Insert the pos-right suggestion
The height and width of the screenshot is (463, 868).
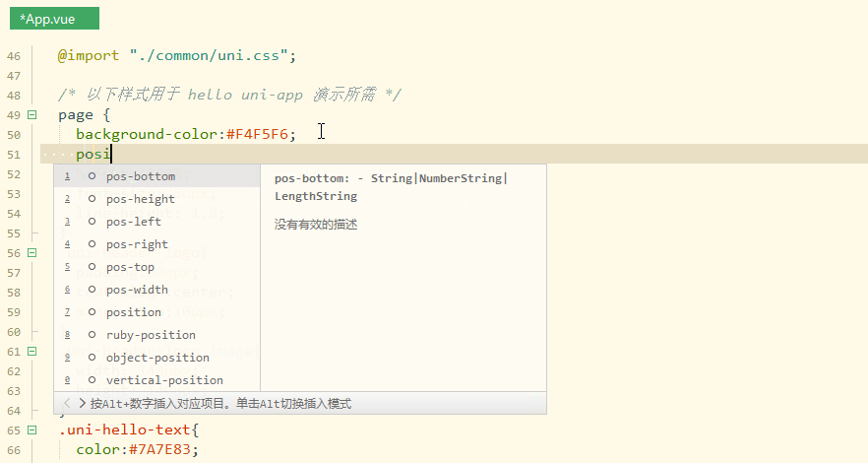137,244
